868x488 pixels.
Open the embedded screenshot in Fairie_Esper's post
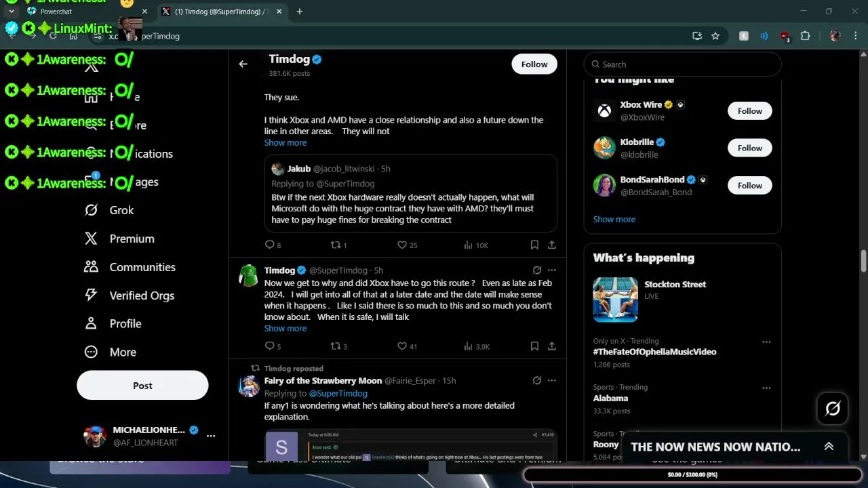click(411, 445)
